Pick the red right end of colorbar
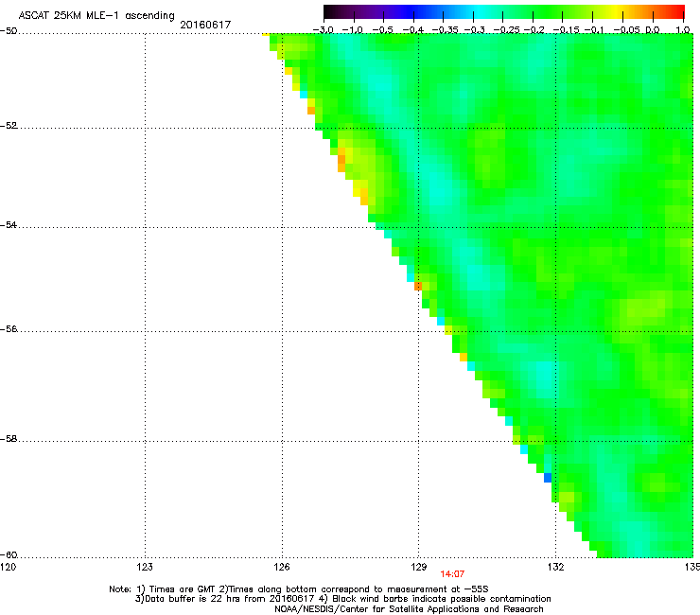 coord(676,11)
